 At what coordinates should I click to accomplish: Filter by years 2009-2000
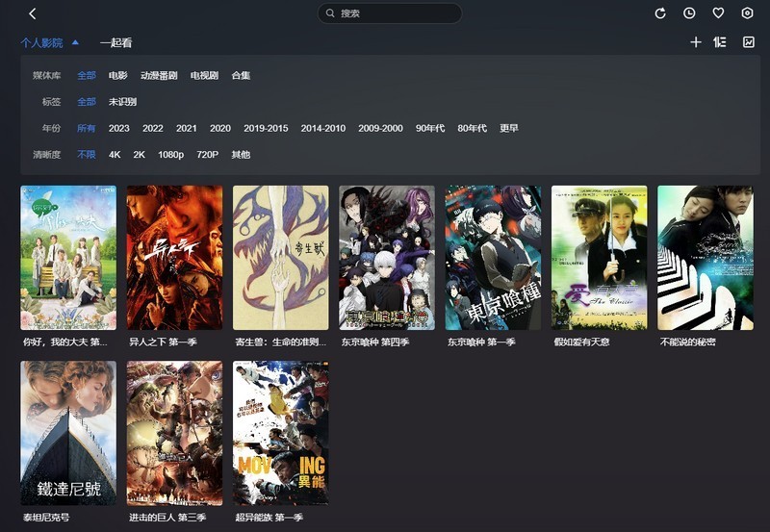[380, 129]
